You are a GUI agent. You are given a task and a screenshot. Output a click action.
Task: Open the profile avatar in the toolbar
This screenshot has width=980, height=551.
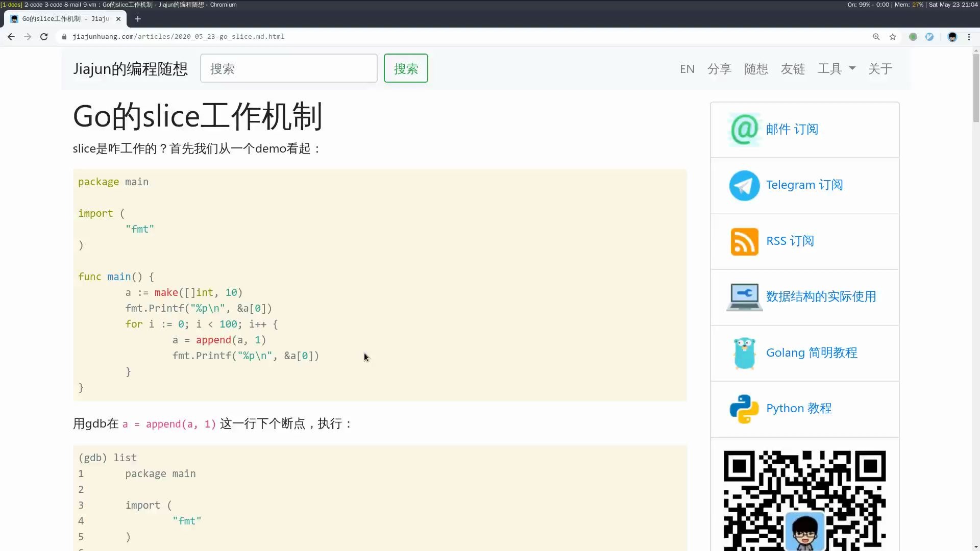tap(952, 37)
